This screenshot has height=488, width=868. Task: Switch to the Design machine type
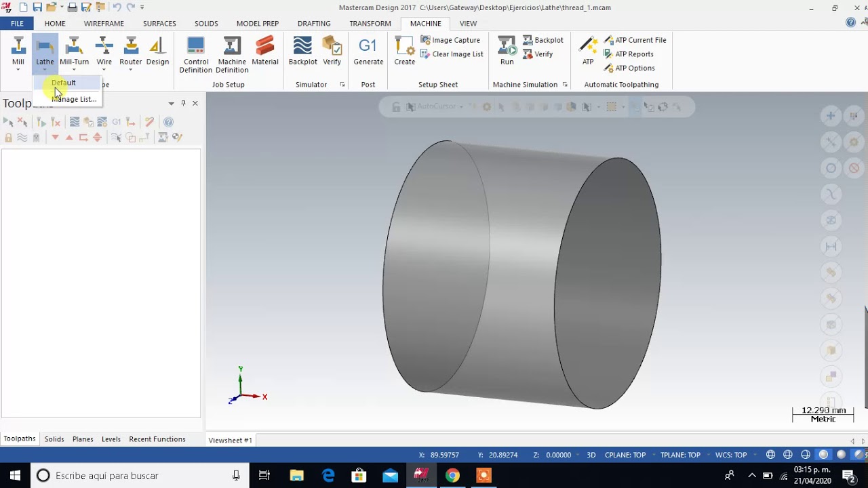(x=157, y=52)
